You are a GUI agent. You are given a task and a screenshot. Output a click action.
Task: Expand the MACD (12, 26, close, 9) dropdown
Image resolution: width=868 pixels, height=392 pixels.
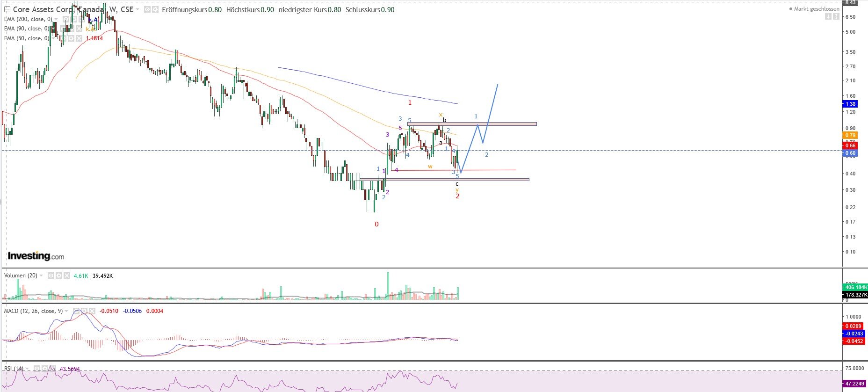coord(67,311)
